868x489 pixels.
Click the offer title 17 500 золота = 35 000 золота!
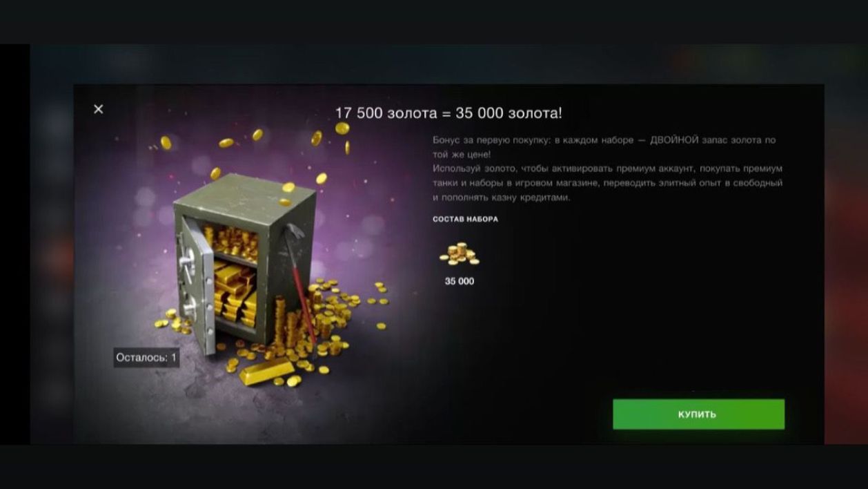click(448, 113)
